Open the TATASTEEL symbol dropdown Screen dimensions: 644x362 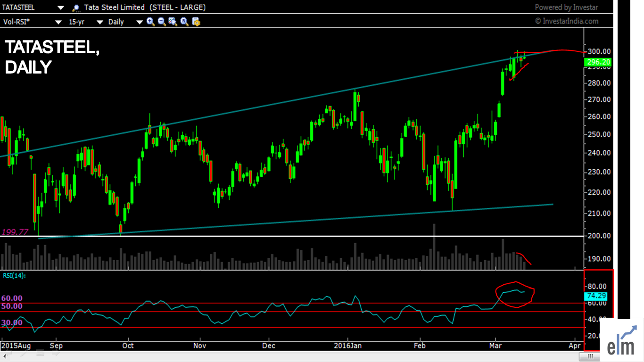coord(60,8)
